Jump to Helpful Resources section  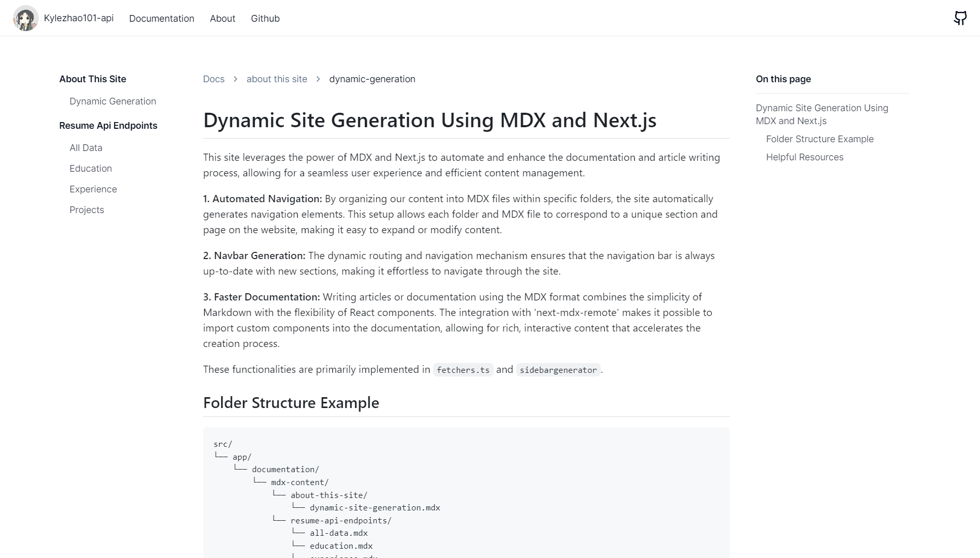coord(804,157)
